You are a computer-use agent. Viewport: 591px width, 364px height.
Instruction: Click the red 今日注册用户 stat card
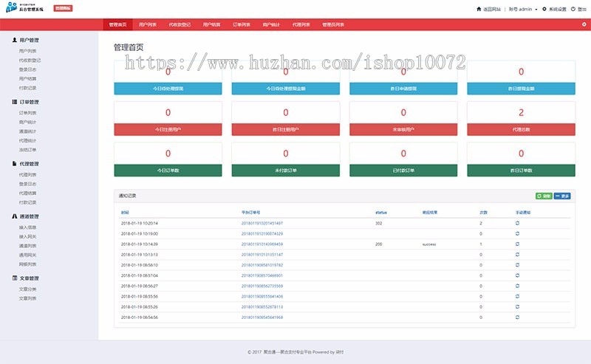point(168,118)
